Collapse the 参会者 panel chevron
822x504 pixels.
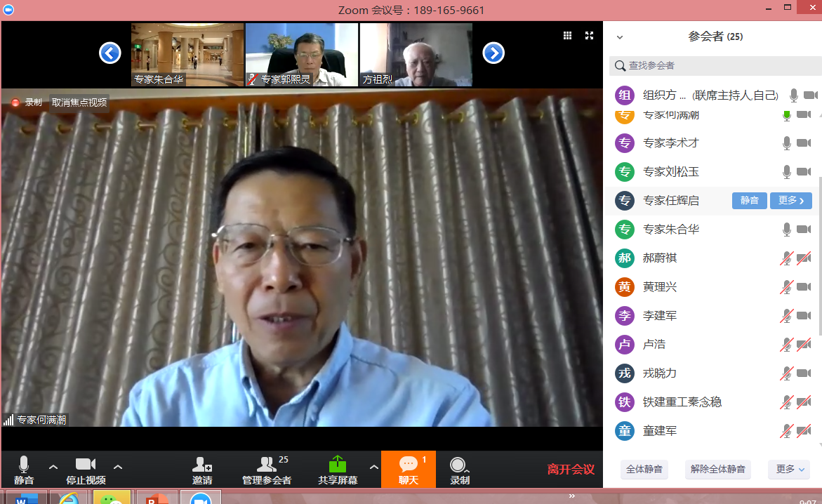[x=620, y=37]
